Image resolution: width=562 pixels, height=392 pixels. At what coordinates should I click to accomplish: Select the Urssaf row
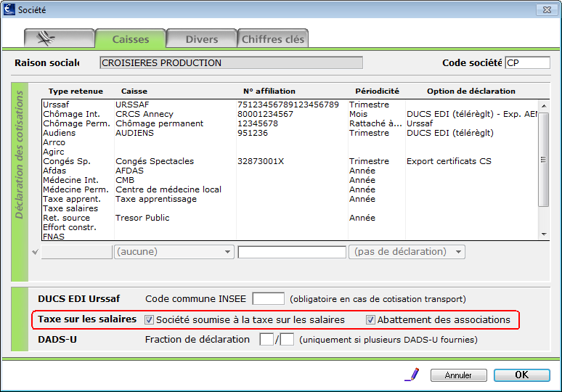pyautogui.click(x=290, y=105)
